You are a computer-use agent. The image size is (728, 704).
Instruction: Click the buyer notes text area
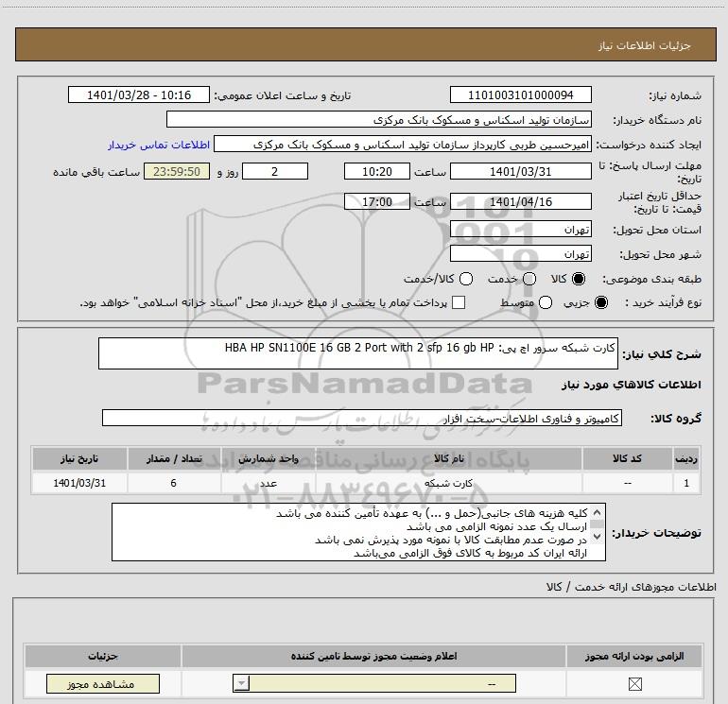pyautogui.click(x=358, y=532)
